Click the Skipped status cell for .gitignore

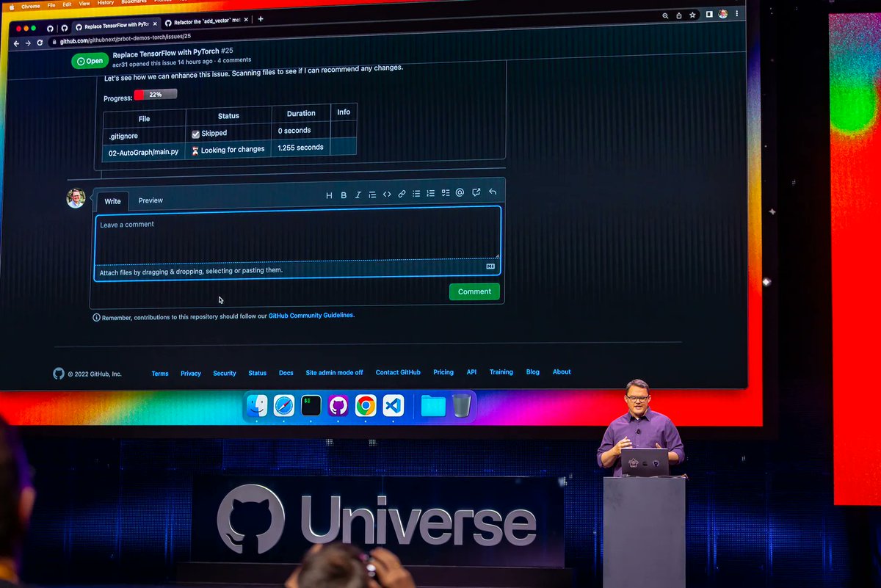tap(228, 134)
